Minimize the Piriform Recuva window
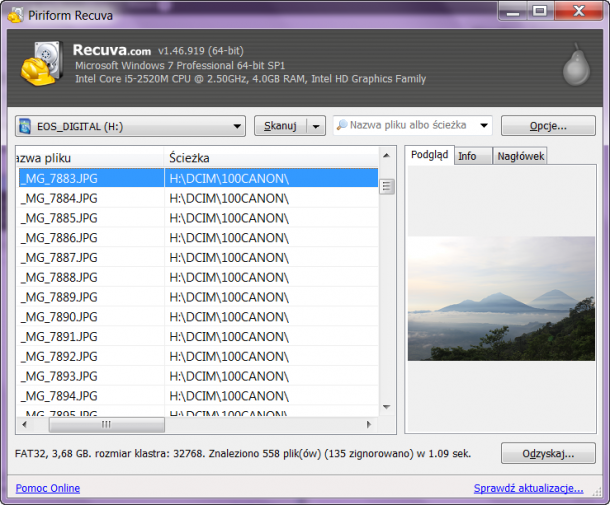The image size is (610, 505). (x=513, y=11)
